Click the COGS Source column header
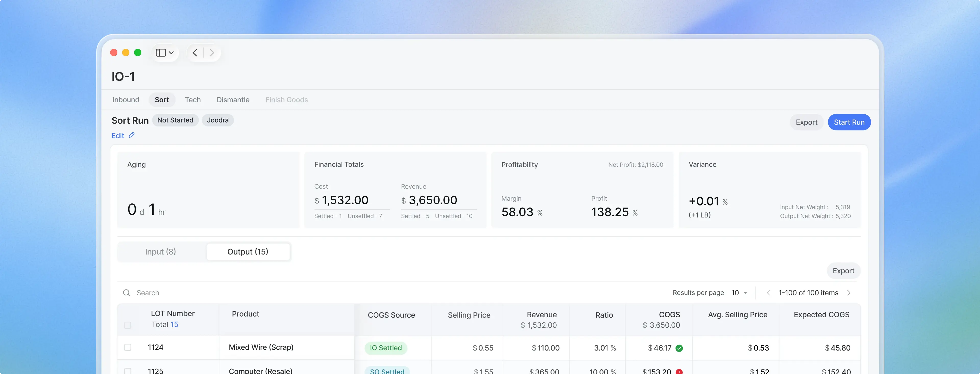The height and width of the screenshot is (374, 980). 391,315
